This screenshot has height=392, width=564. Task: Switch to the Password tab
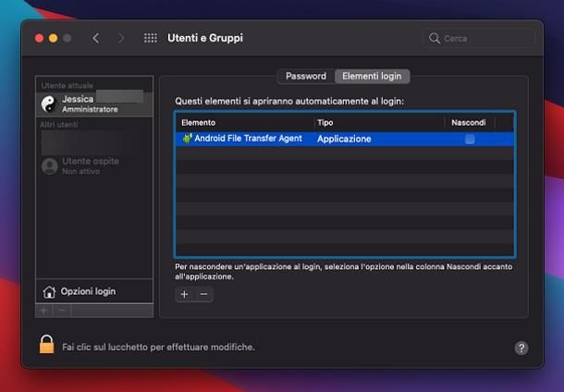click(306, 76)
